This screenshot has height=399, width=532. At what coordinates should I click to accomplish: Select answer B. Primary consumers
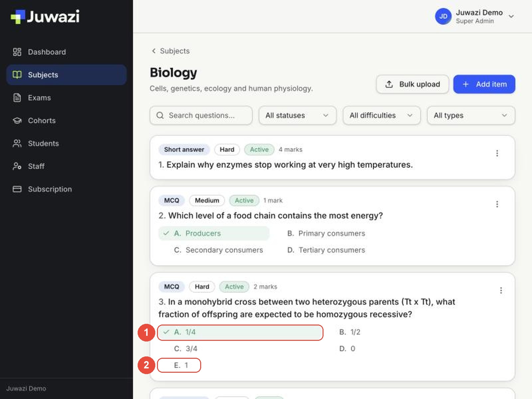click(x=326, y=233)
